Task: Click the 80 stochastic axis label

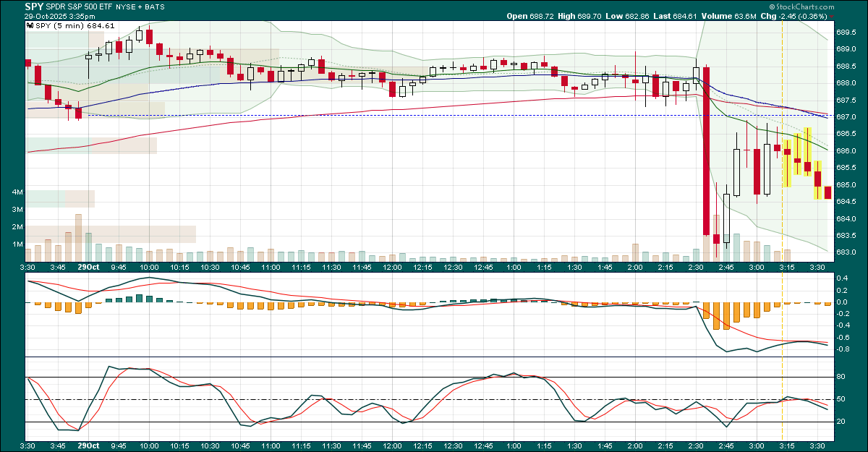Action: click(841, 377)
